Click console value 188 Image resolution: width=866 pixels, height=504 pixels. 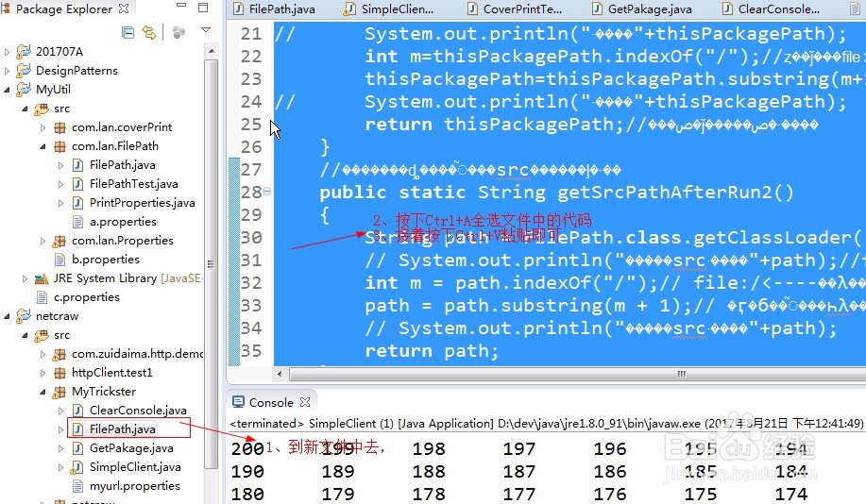[429, 471]
